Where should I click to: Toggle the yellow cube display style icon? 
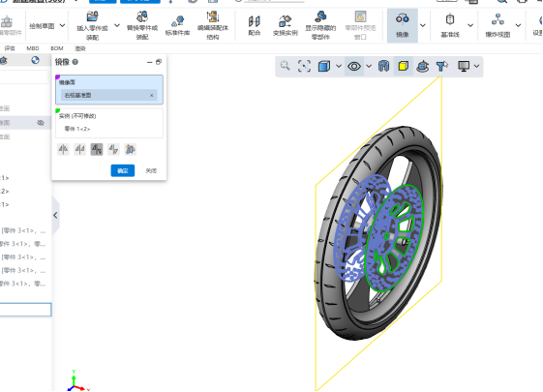(x=403, y=66)
